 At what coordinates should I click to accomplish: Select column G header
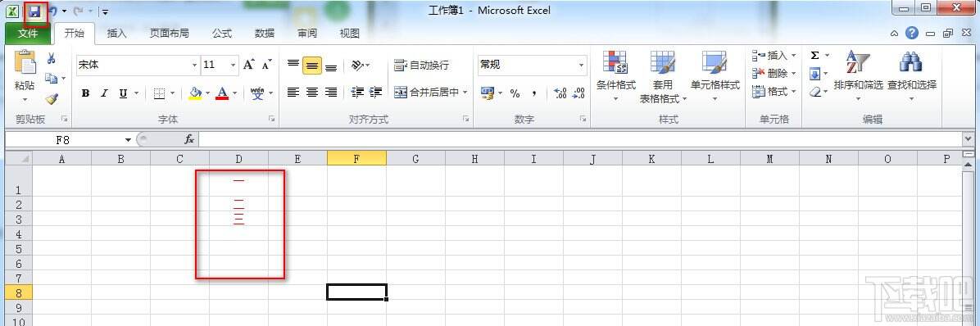415,159
